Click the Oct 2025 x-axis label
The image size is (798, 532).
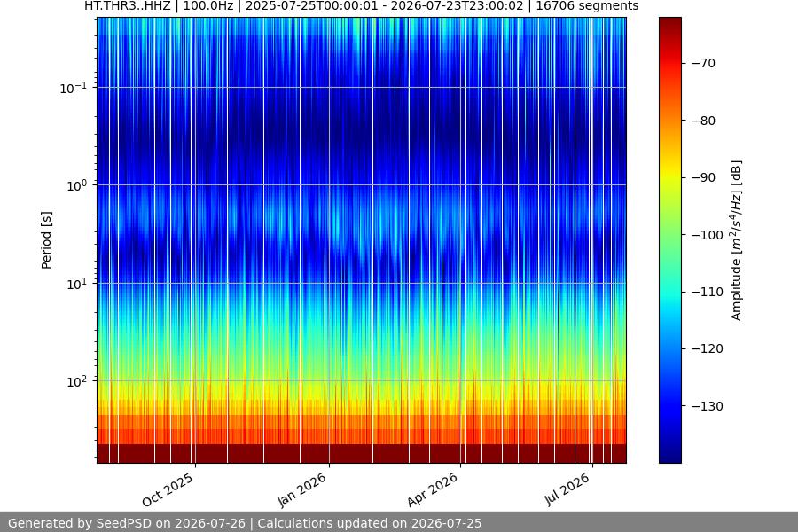click(x=168, y=489)
